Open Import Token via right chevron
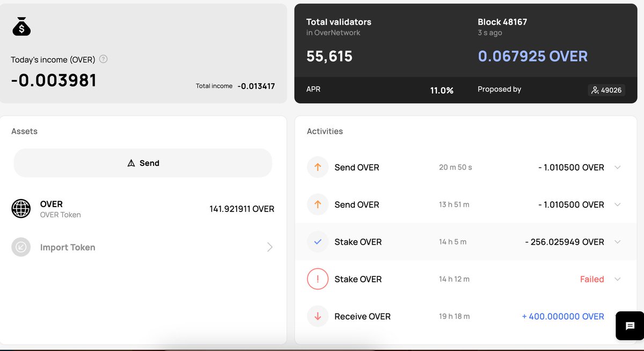644x351 pixels. point(269,247)
